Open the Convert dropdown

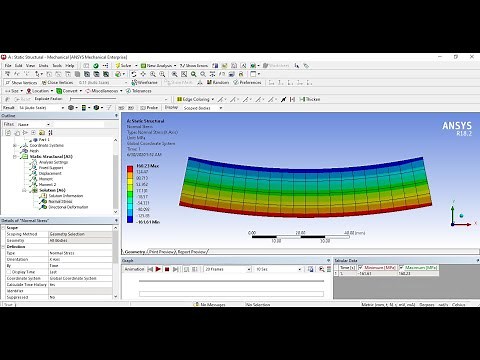(69, 91)
